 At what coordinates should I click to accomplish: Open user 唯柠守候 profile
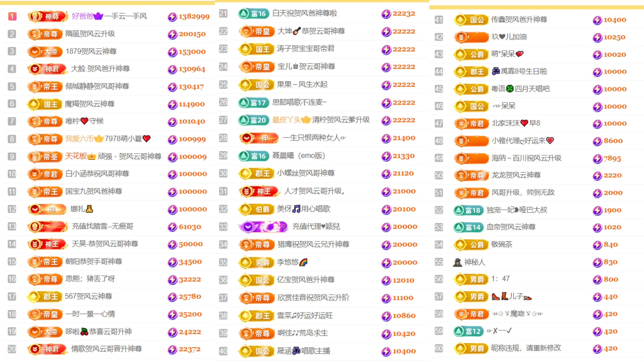[85, 121]
